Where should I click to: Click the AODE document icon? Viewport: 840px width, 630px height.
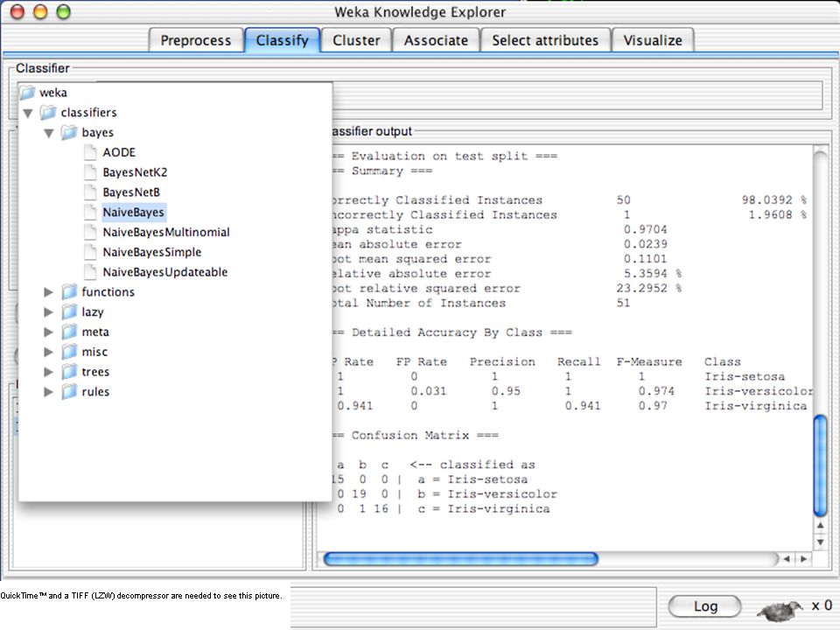[x=90, y=152]
